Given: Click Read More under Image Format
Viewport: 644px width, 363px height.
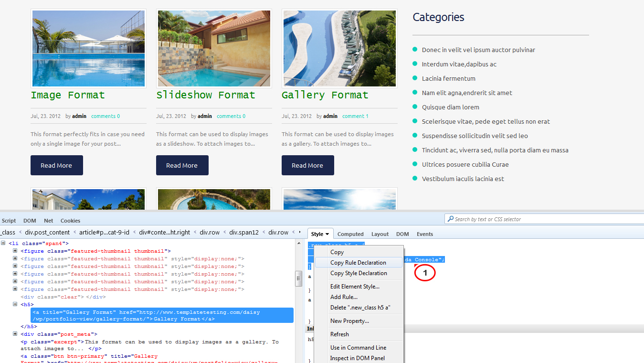Looking at the screenshot, I should [x=57, y=165].
